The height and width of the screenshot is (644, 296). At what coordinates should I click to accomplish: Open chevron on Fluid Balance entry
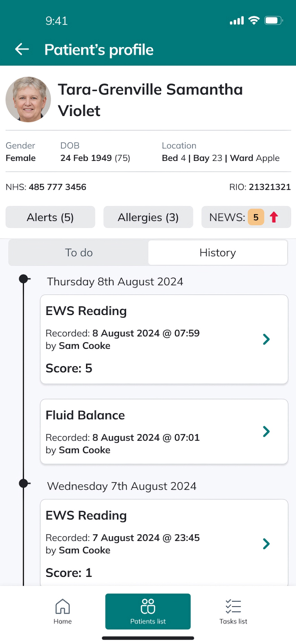266,431
